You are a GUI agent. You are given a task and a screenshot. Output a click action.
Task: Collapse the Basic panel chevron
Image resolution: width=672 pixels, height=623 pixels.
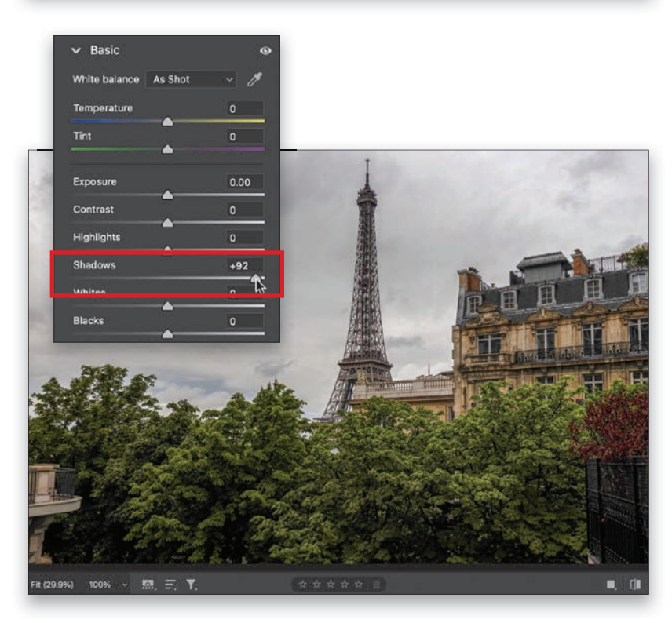(x=76, y=51)
